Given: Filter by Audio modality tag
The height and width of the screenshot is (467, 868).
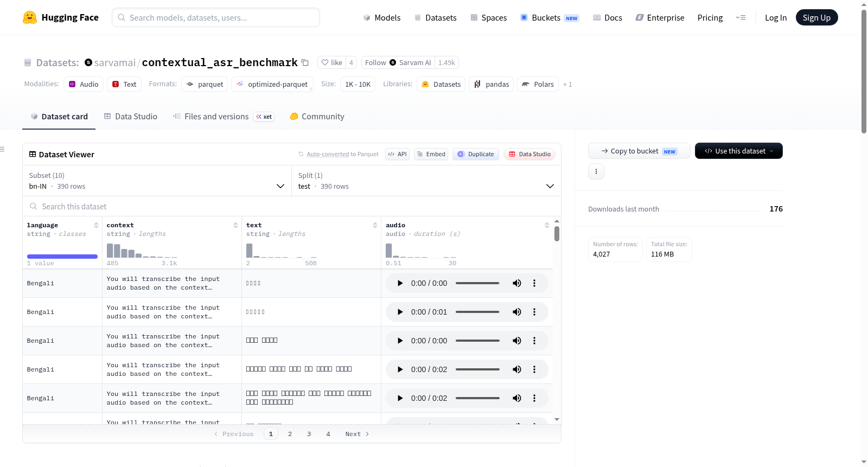Looking at the screenshot, I should click(84, 84).
